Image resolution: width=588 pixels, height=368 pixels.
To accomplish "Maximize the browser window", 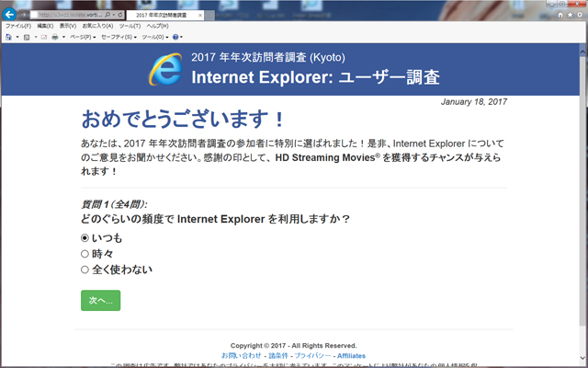I will coord(562,4).
